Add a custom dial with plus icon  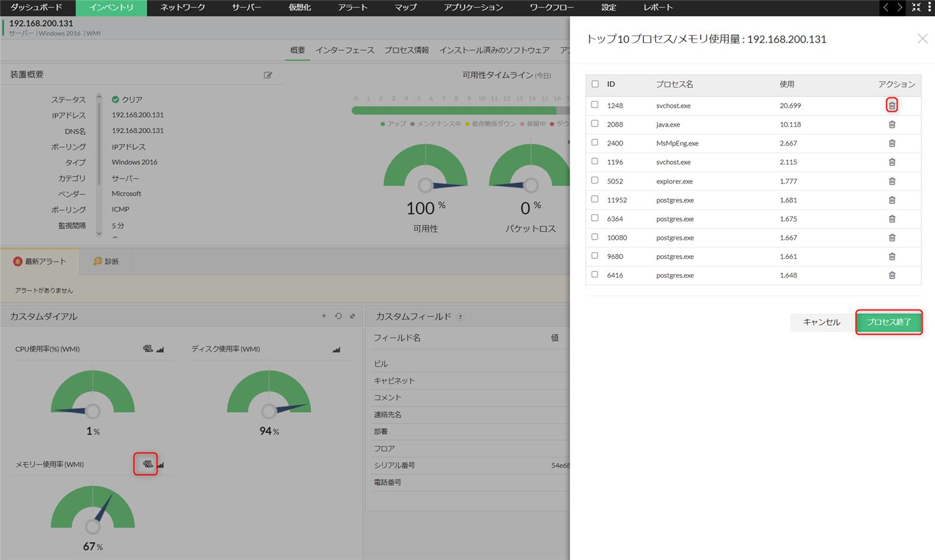(324, 316)
